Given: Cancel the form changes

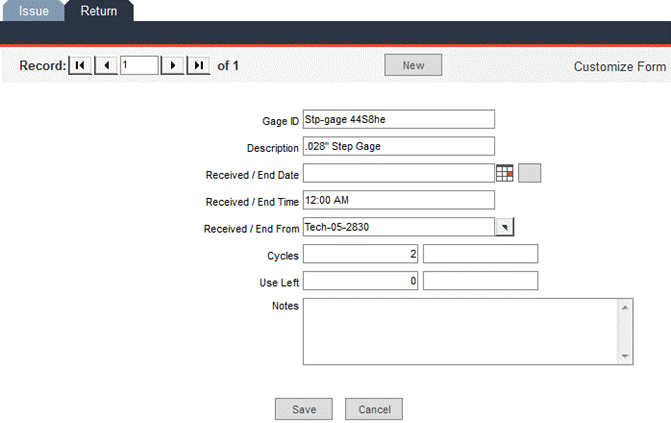Looking at the screenshot, I should click(374, 409).
